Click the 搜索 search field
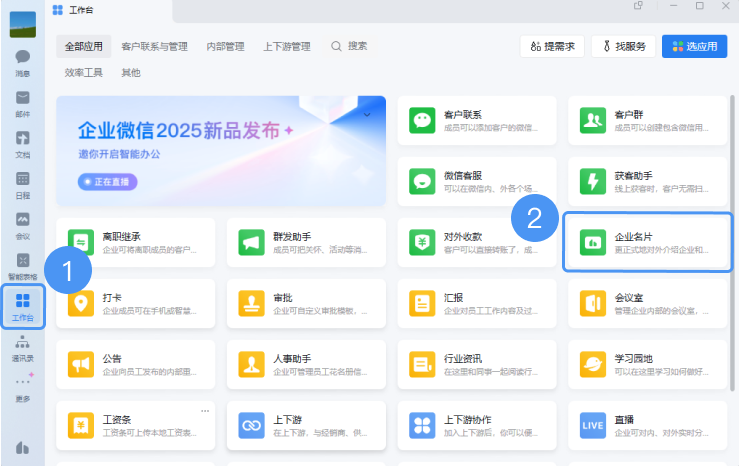Image resolution: width=739 pixels, height=466 pixels. 349,46
